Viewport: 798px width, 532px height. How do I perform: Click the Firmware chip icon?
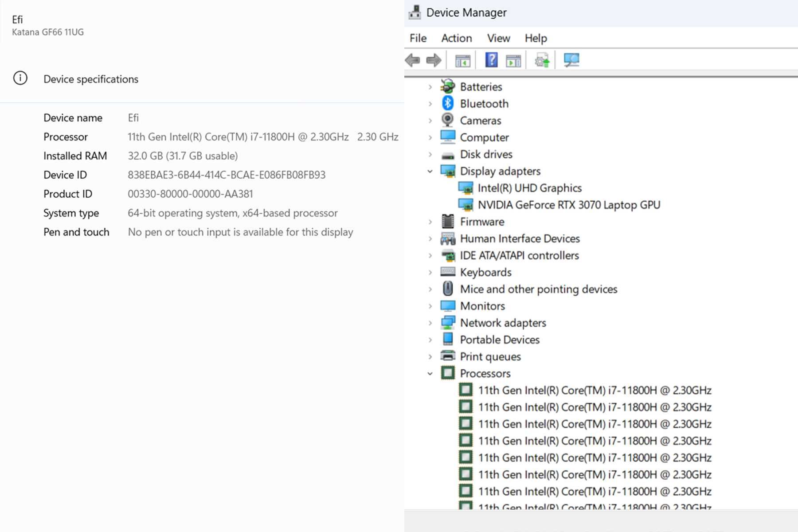pos(448,221)
